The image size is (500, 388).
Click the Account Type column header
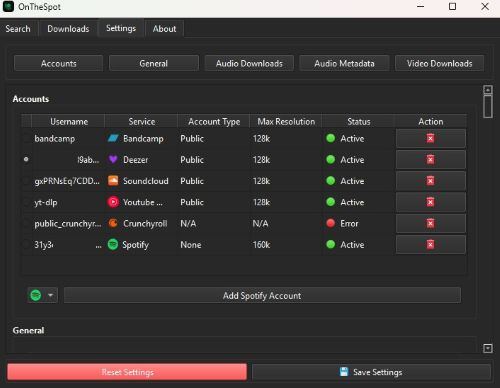(x=214, y=122)
